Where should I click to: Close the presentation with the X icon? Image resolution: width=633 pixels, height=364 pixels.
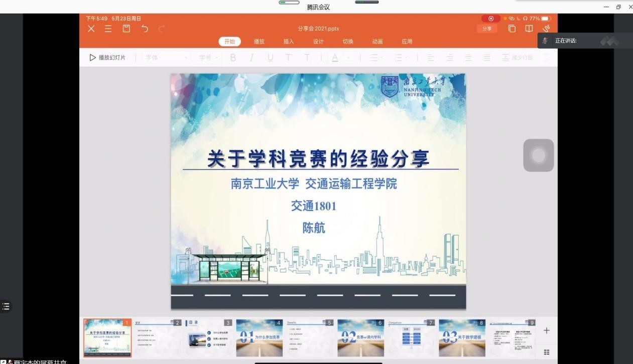[x=91, y=29]
